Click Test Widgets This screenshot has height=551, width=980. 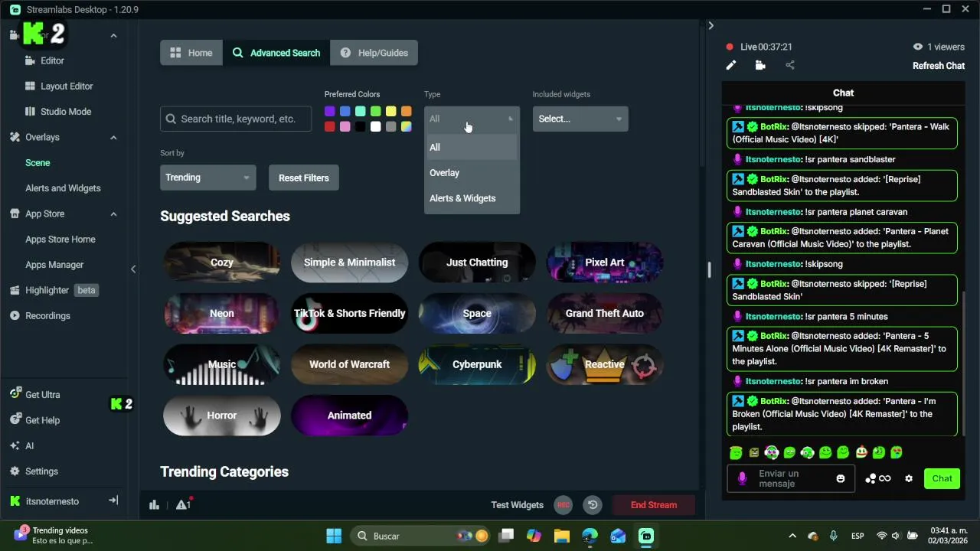(x=518, y=505)
